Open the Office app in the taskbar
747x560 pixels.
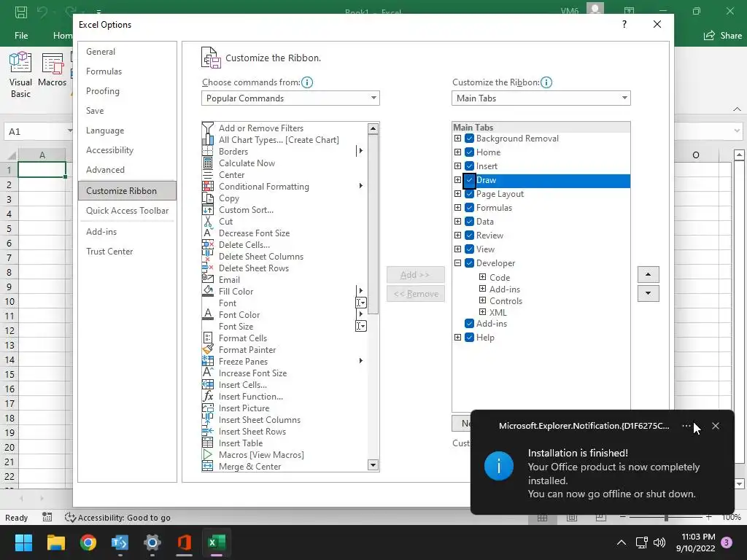[x=184, y=542]
